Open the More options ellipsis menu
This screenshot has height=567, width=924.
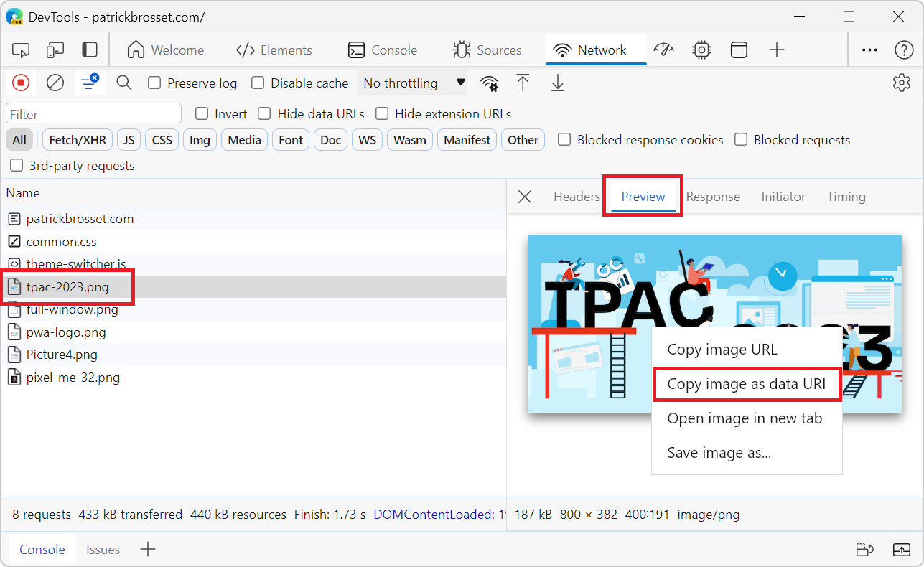coord(869,49)
